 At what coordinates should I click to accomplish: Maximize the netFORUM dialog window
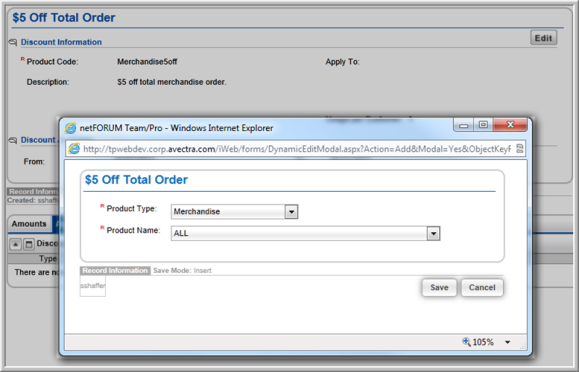483,125
